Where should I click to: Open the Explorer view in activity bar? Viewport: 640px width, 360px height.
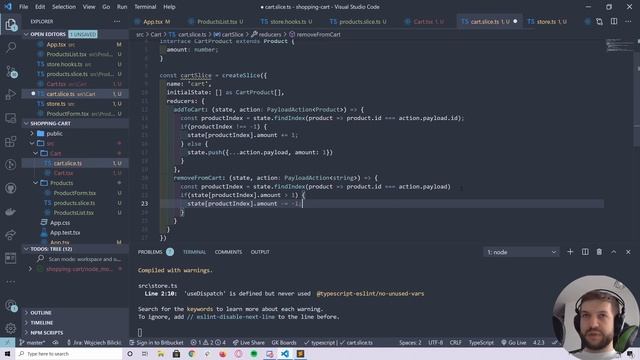click(11, 24)
